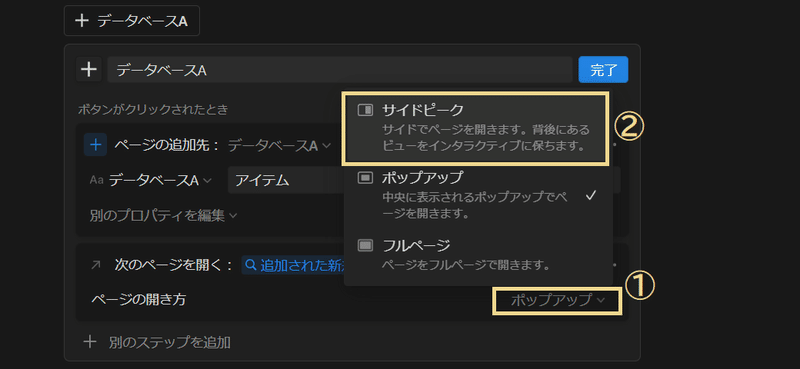
Task: Click the blue 完了 button
Action: [603, 70]
